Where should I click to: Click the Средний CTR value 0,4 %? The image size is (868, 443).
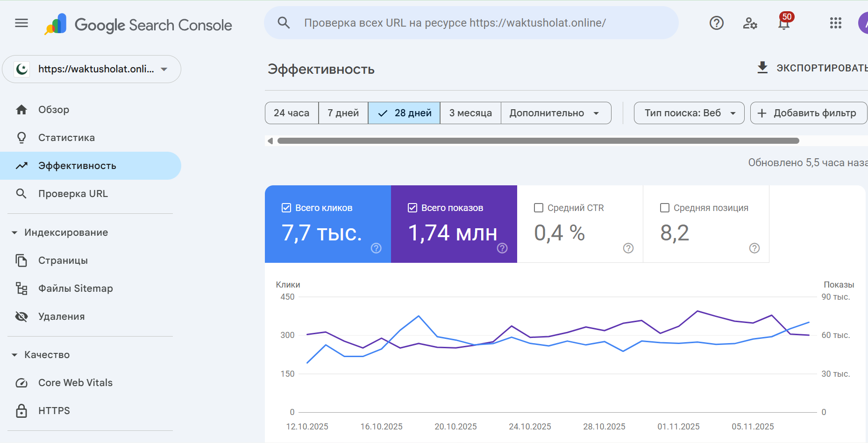point(560,233)
